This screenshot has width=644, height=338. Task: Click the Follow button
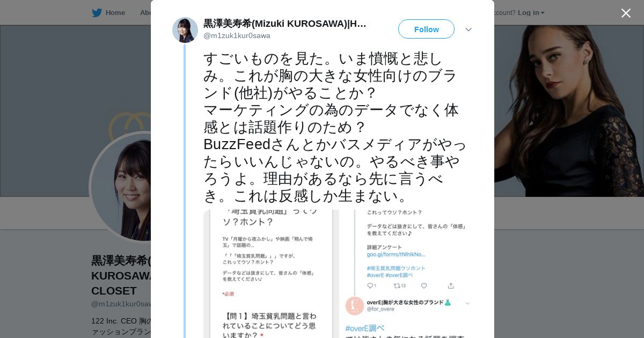click(426, 29)
